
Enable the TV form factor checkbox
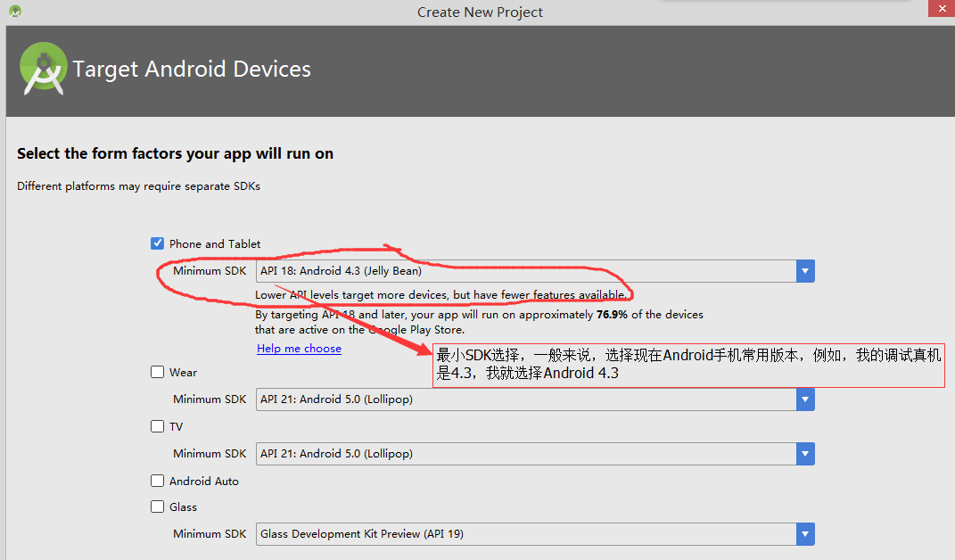[157, 426]
